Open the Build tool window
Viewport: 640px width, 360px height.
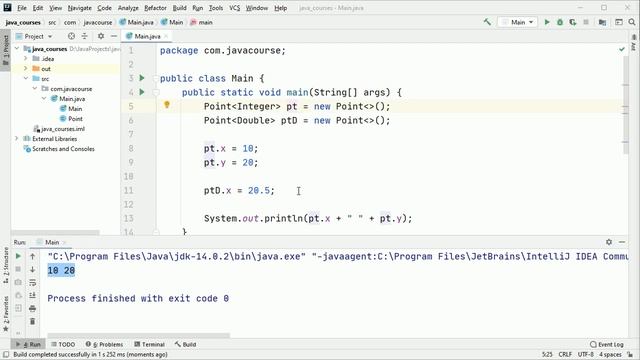[185, 344]
